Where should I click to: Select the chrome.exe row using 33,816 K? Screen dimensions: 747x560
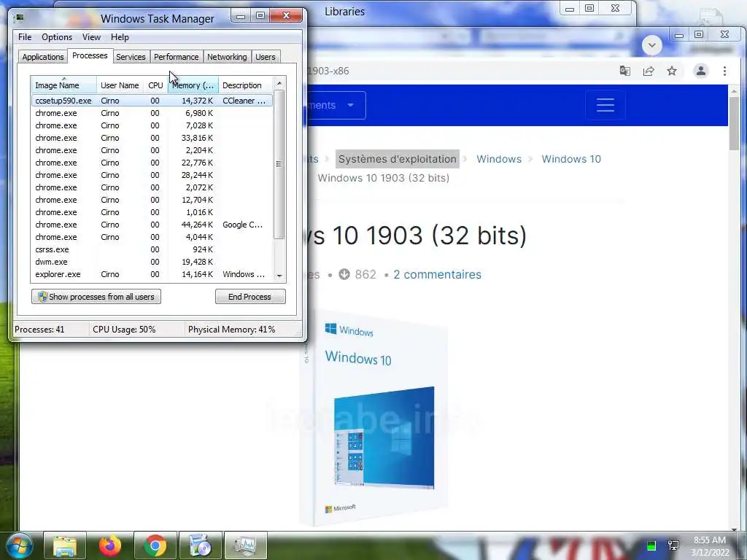[x=152, y=138]
